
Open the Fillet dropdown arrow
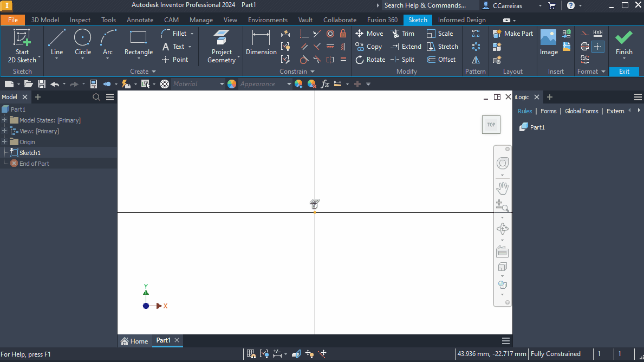(192, 34)
